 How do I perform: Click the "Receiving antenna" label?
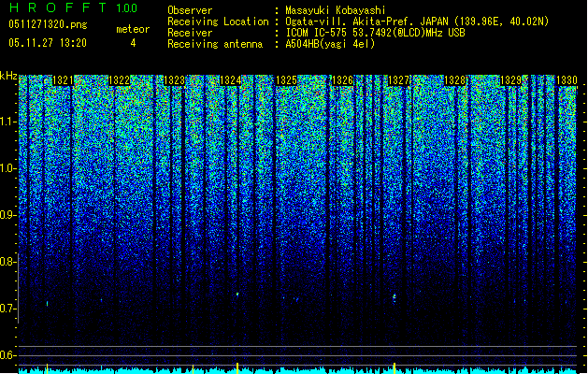click(215, 44)
